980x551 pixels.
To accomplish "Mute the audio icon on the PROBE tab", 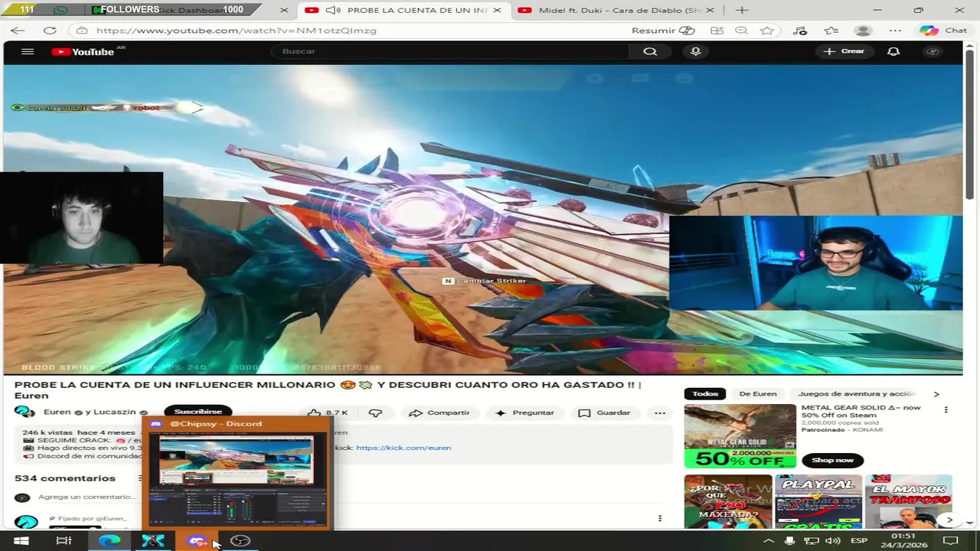I will click(332, 10).
